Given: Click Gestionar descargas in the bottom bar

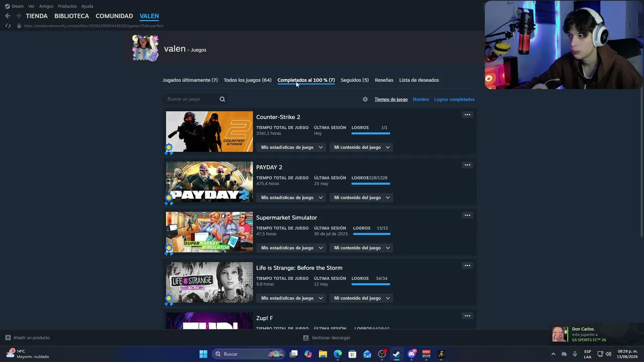Looking at the screenshot, I should click(331, 338).
